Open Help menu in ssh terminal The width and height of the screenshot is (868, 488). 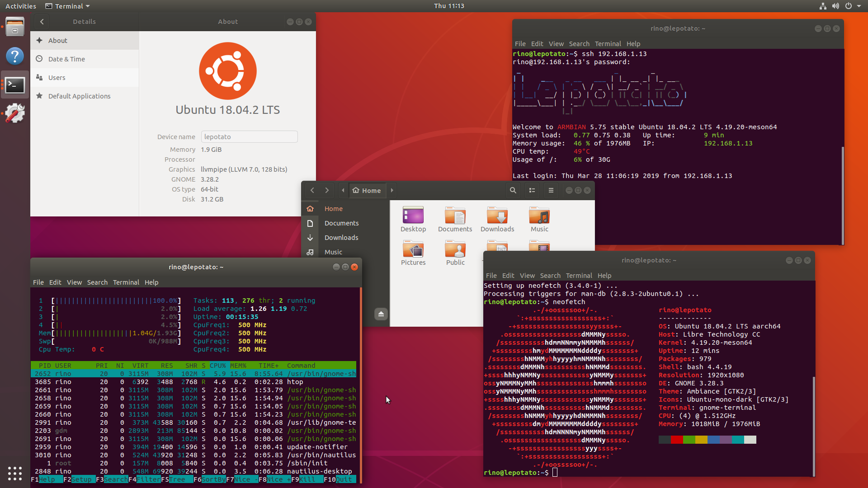point(633,44)
